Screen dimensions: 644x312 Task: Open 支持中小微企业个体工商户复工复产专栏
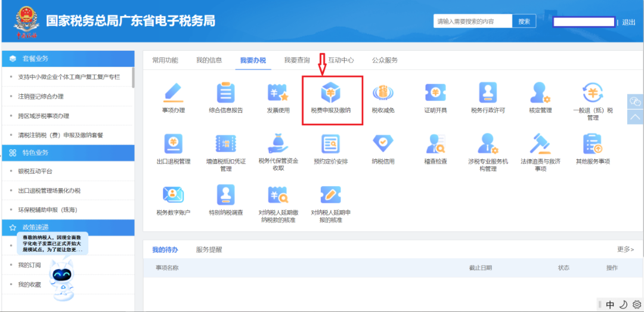click(69, 77)
